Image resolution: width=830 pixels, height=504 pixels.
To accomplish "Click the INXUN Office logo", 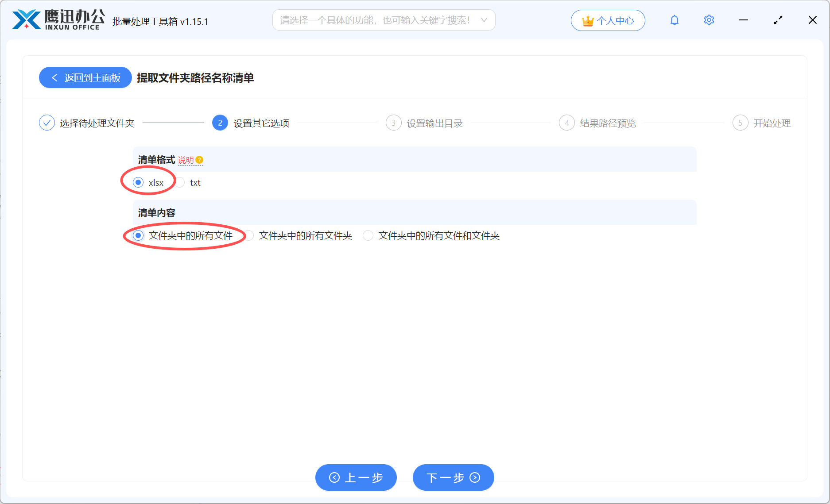I will click(58, 20).
